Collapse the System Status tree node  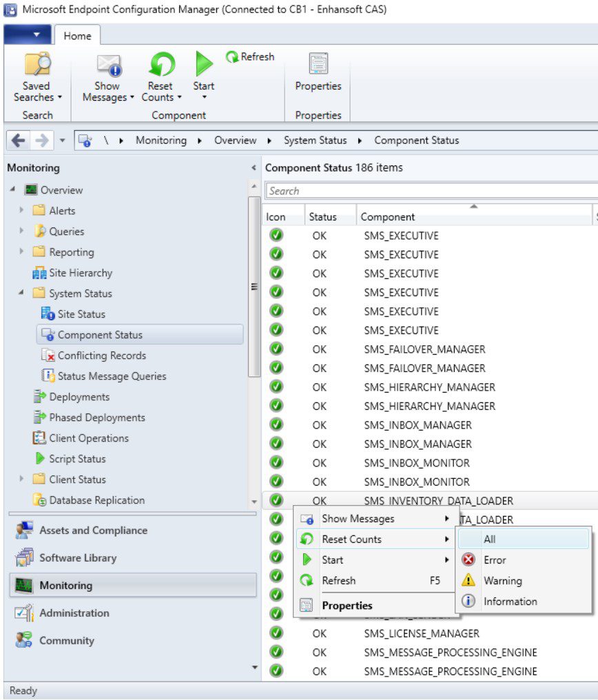(21, 294)
